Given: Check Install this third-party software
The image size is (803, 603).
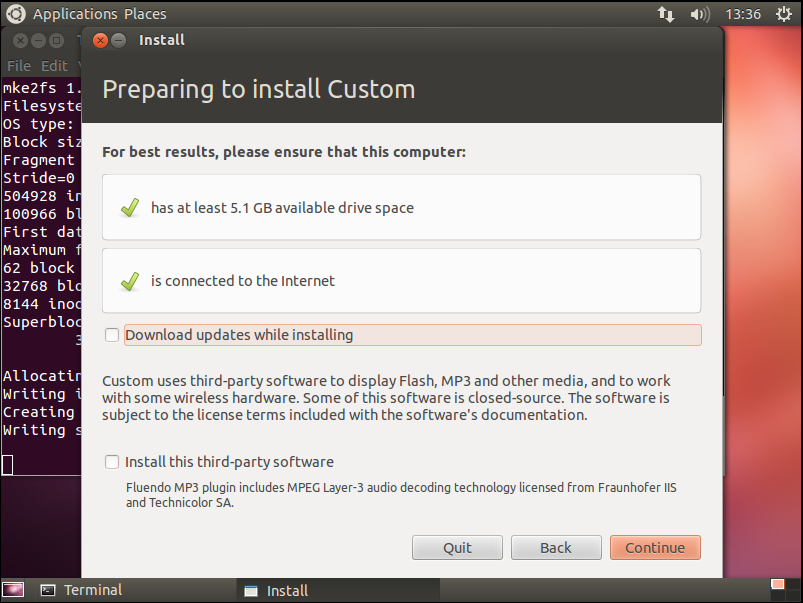Looking at the screenshot, I should (112, 462).
